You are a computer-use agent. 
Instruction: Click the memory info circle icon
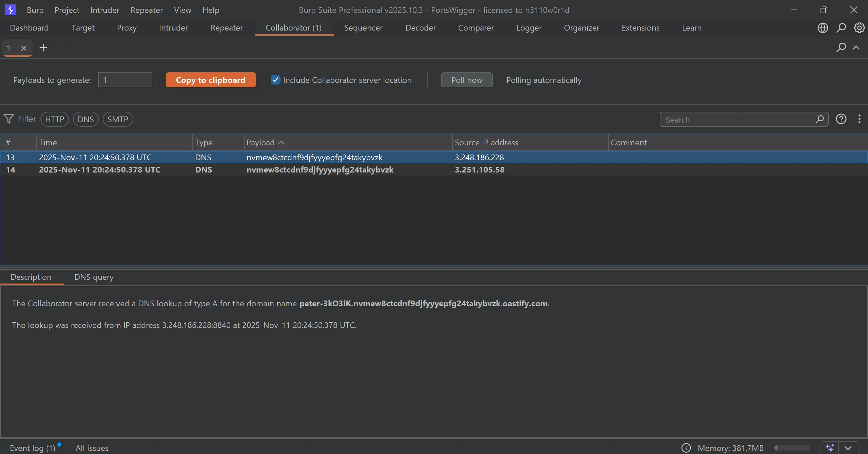click(686, 448)
